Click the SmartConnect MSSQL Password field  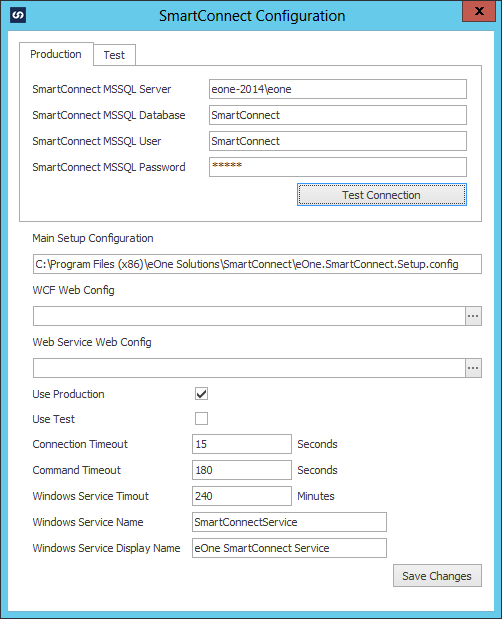click(338, 167)
